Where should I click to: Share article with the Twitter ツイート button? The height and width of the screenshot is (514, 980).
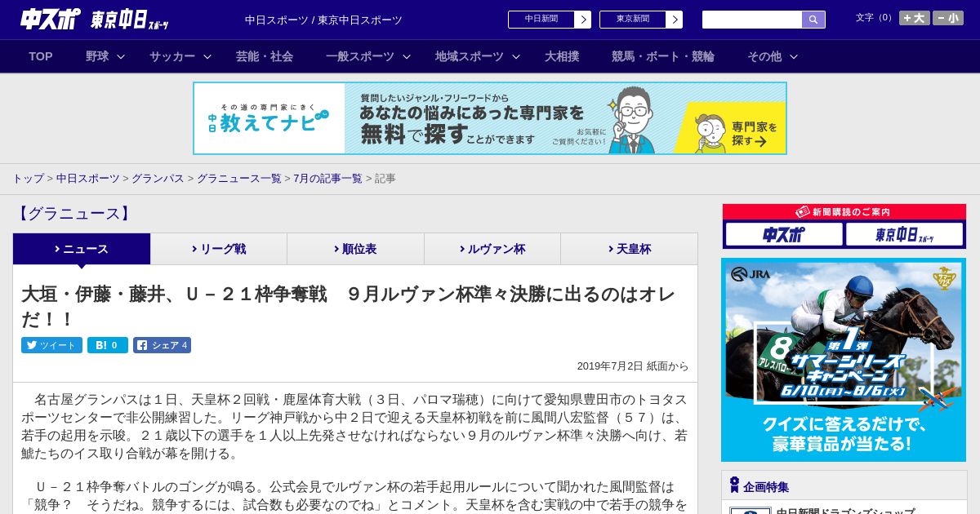click(x=51, y=345)
